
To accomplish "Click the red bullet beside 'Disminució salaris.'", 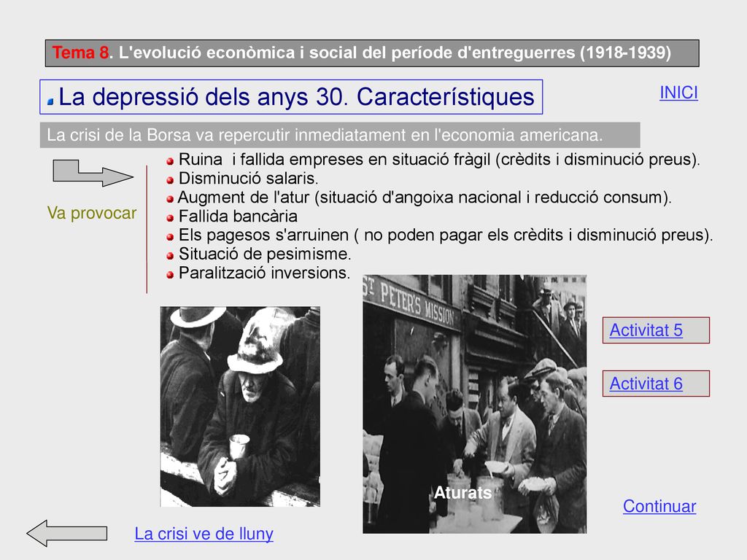I will pyautogui.click(x=170, y=180).
